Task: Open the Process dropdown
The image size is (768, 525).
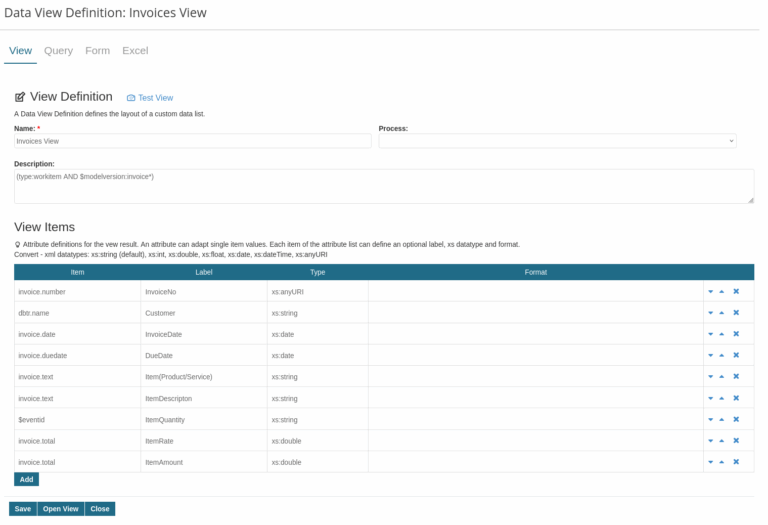Action: [x=557, y=141]
